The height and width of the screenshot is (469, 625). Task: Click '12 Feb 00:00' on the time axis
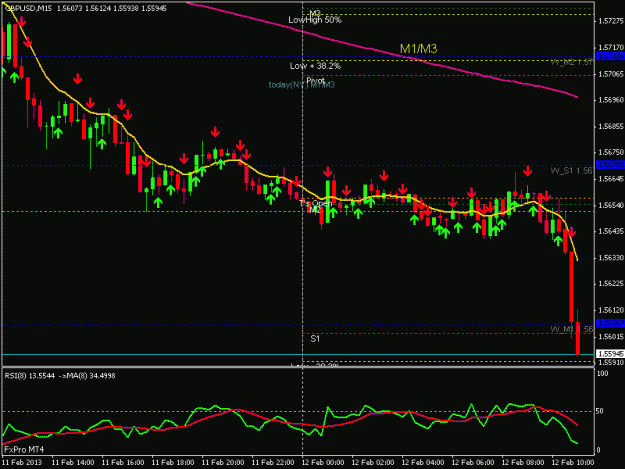point(323,463)
